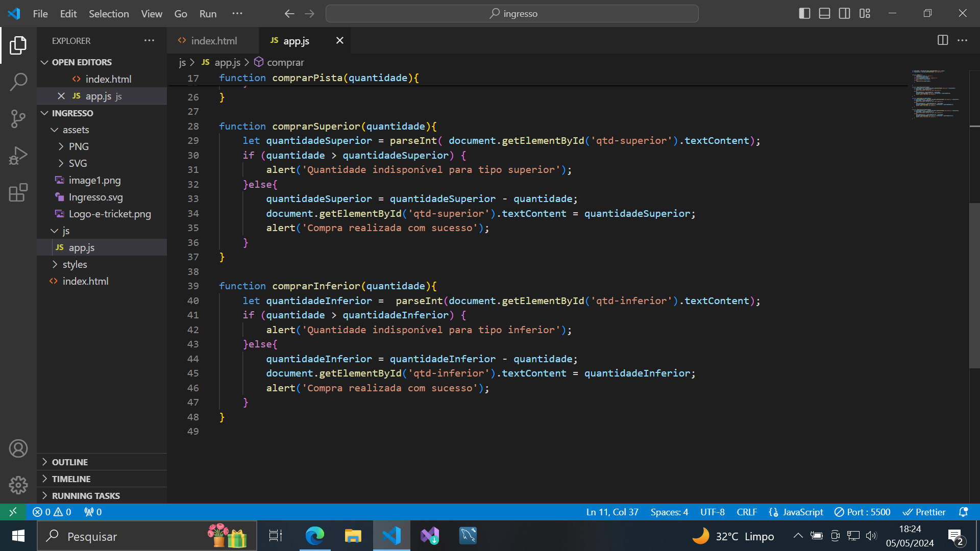Click the ingresso command center search box
The height and width of the screenshot is (551, 980).
(512, 14)
